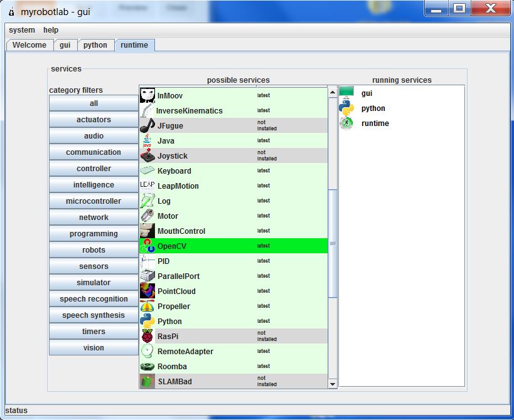Click the JFugue music note icon
The width and height of the screenshot is (514, 420).
pos(147,125)
